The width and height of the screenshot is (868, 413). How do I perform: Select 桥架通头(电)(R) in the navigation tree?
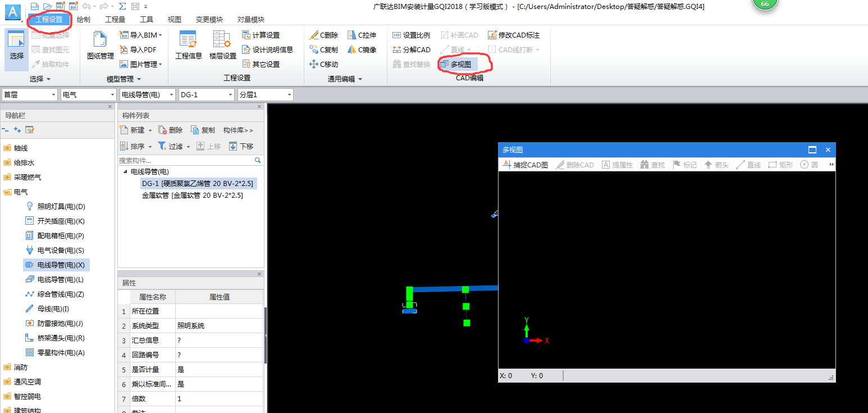(x=61, y=338)
